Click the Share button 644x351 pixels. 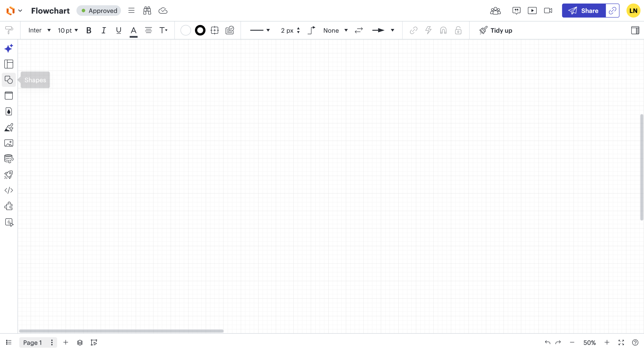[x=584, y=11]
